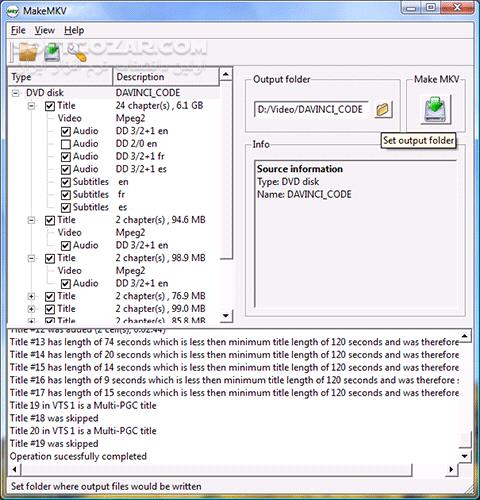Click the backup disc toolbar icon

pos(52,53)
